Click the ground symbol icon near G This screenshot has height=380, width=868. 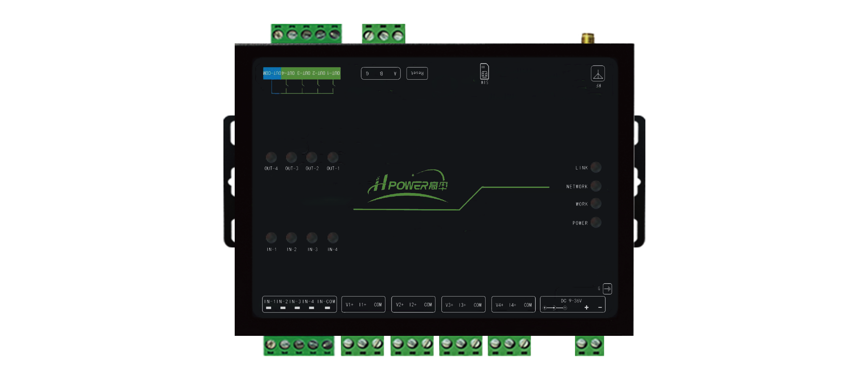(607, 288)
